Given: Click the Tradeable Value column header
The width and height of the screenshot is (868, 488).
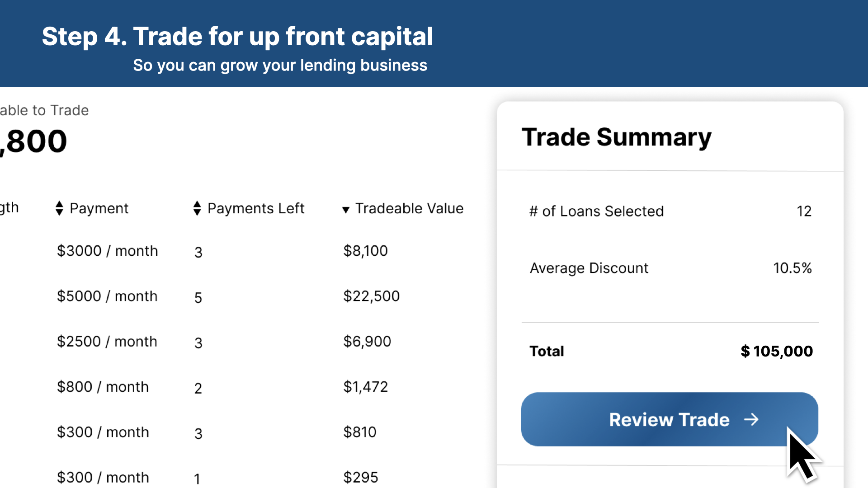Looking at the screenshot, I should (409, 208).
